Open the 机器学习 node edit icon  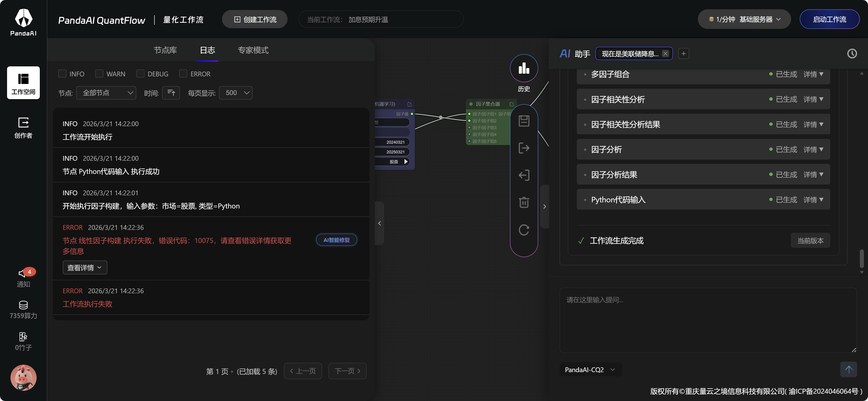click(409, 104)
